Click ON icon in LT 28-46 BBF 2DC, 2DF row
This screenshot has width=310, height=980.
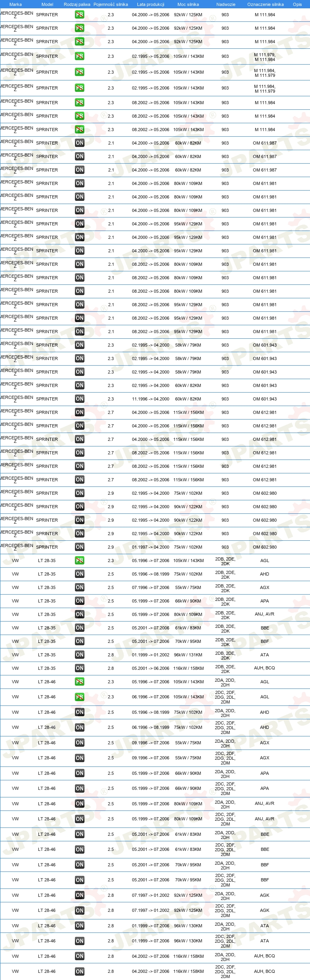[x=80, y=880]
